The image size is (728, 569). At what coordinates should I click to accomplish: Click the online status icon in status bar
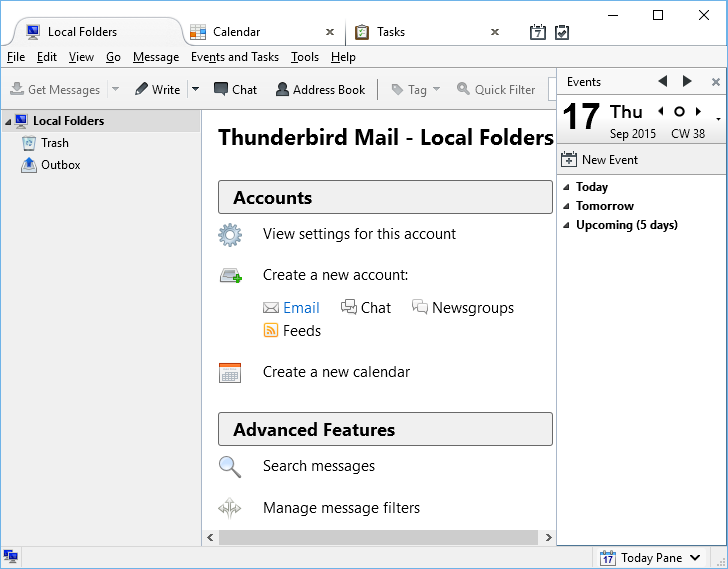coord(10,556)
